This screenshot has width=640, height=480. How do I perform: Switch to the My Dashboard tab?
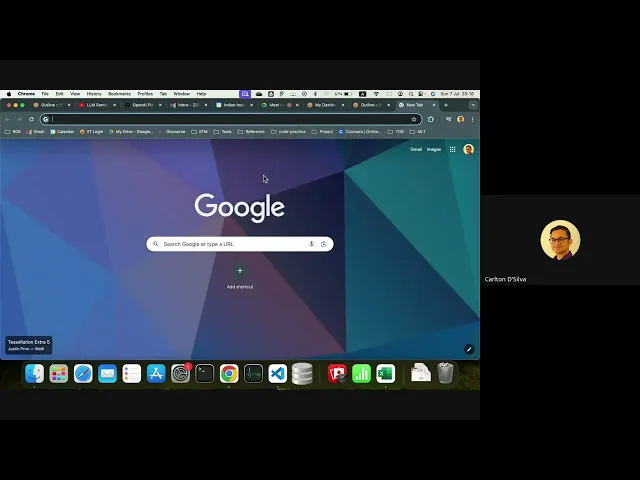[x=325, y=105]
